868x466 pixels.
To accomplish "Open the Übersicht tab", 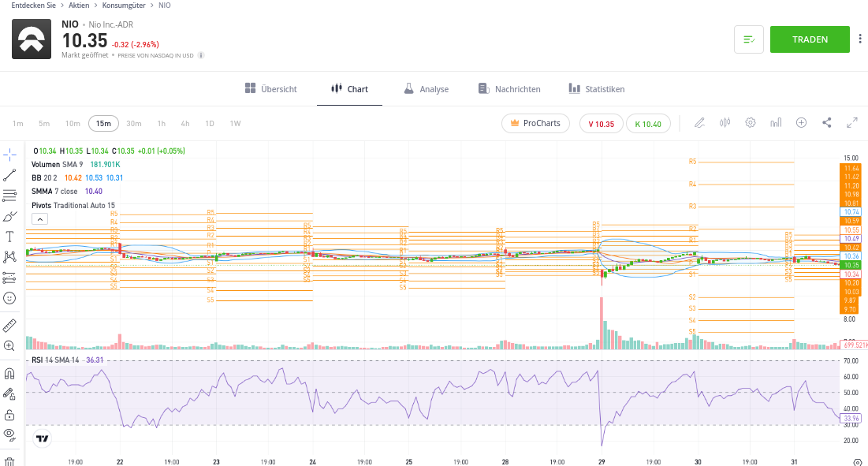I will point(270,89).
